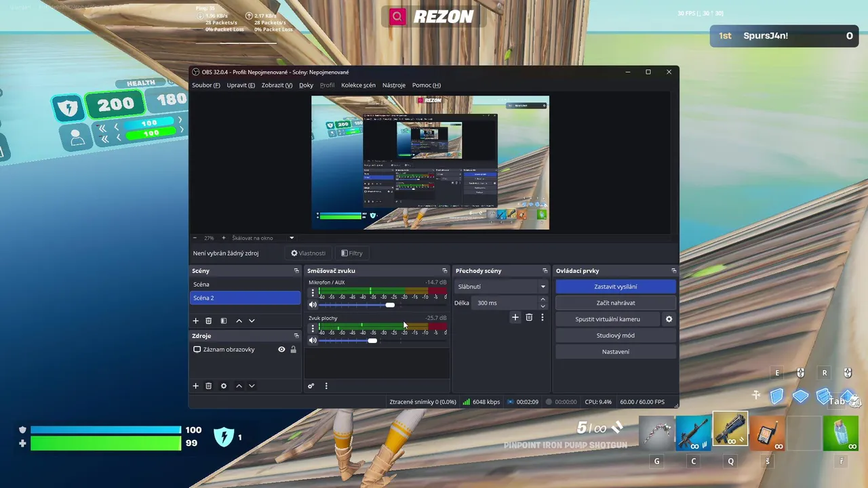Viewport: 868px width, 488px height.
Task: Open Zvuk plochy options three-dot menu
Action: [x=313, y=328]
